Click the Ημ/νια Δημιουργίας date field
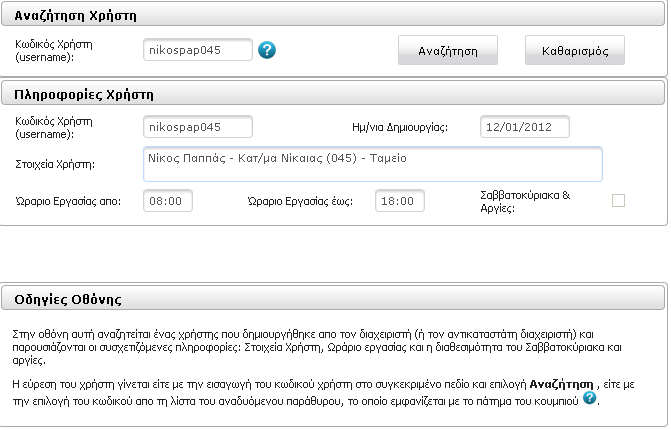Screen dimensions: 671x430 [525, 127]
